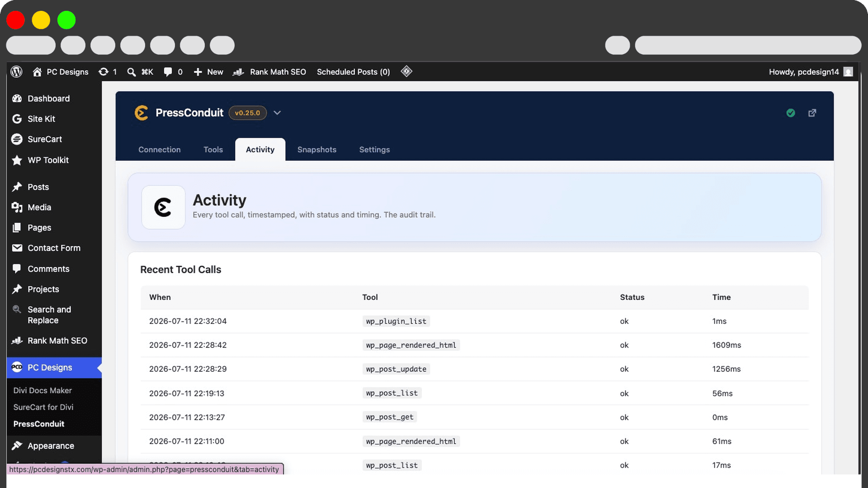Switch to the Tools tab

pos(213,150)
